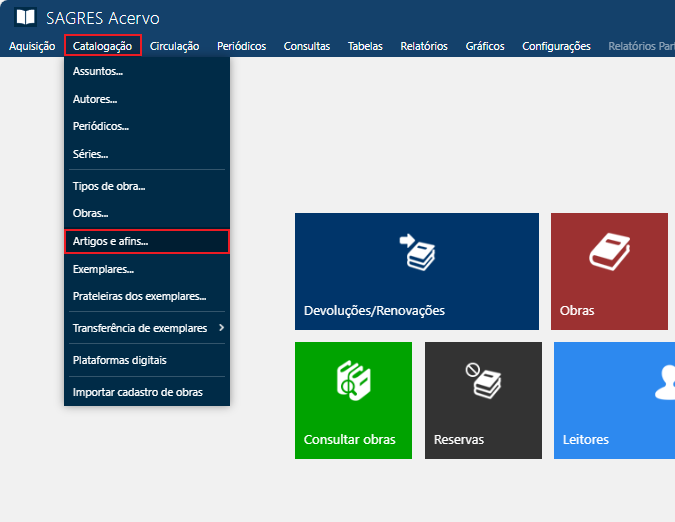The height and width of the screenshot is (522, 675).
Task: Click the red Obras book icon tile
Action: (607, 252)
